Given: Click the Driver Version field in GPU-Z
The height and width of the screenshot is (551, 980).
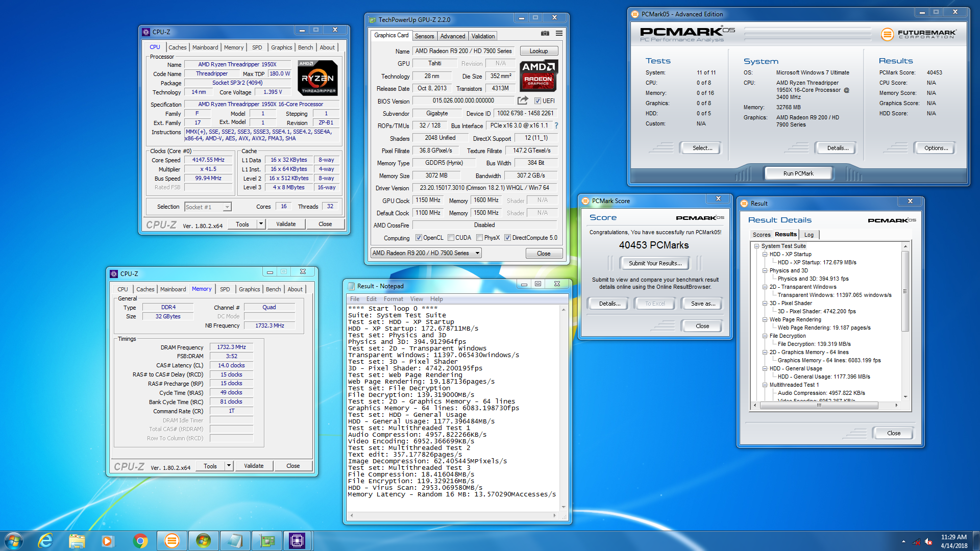Looking at the screenshot, I should click(485, 188).
